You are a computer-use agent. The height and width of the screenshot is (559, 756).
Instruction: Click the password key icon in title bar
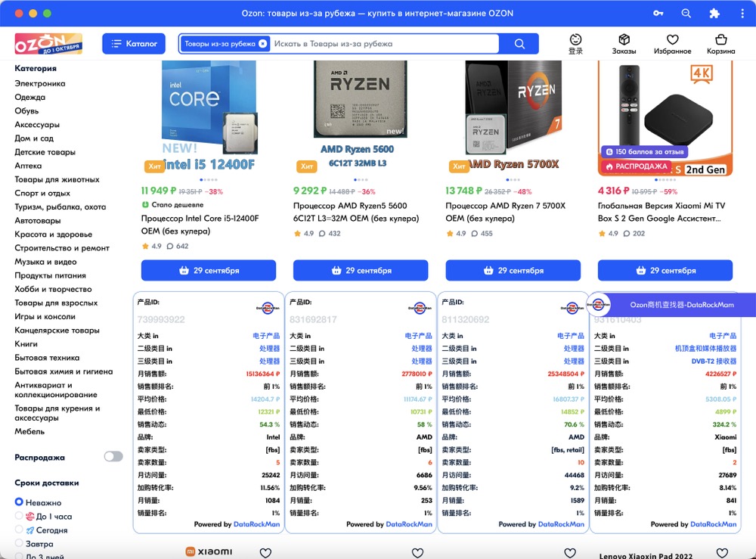[658, 14]
